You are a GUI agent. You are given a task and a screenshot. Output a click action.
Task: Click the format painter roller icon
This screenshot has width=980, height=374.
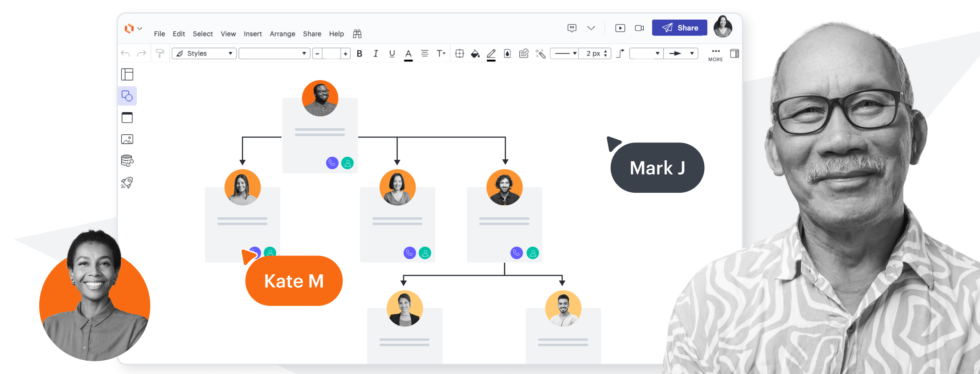(x=159, y=53)
